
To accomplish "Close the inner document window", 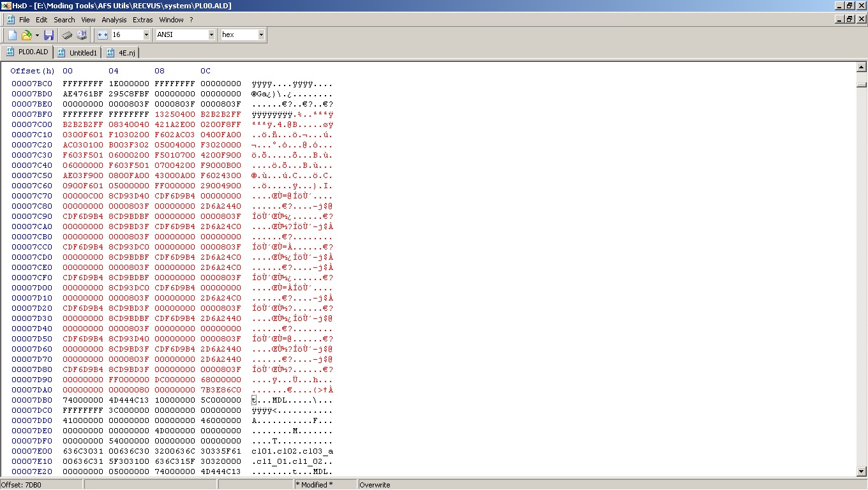I will (x=861, y=19).
